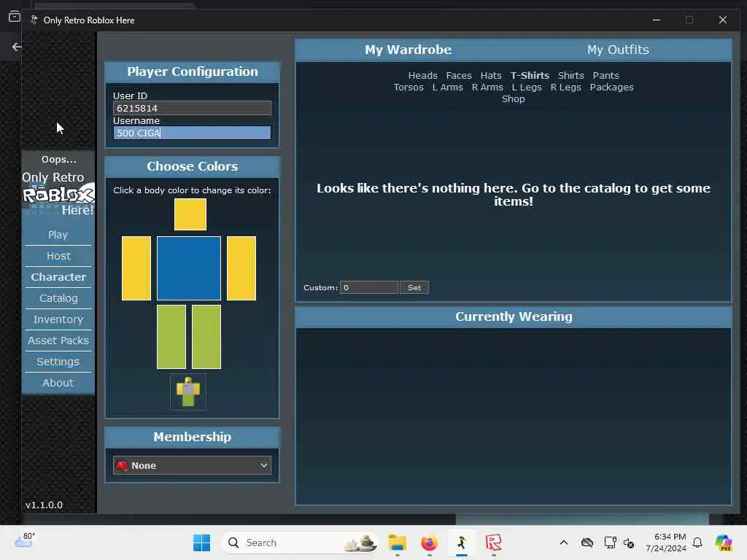Change the blue torso color
Viewport: 747px width, 560px height.
click(x=189, y=268)
